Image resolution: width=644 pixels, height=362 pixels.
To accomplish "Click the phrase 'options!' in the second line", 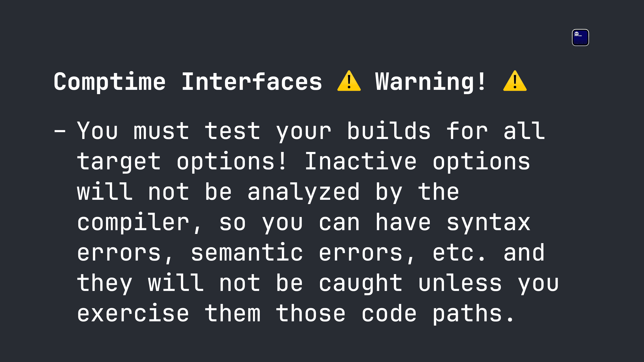I will [231, 161].
